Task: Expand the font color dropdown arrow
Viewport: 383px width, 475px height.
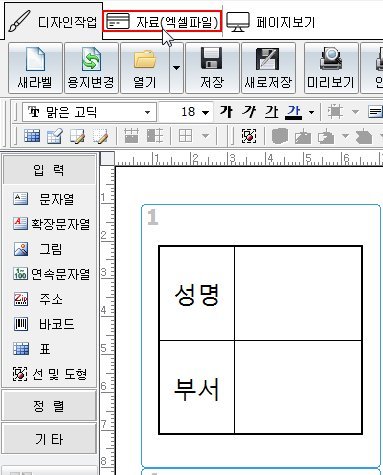Action: [x=311, y=112]
